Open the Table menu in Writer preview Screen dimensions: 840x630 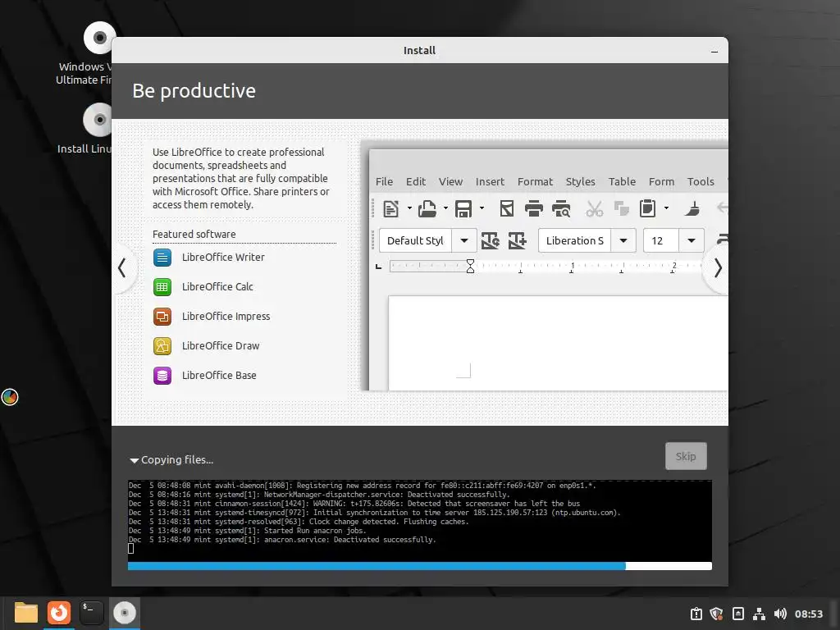coord(622,181)
